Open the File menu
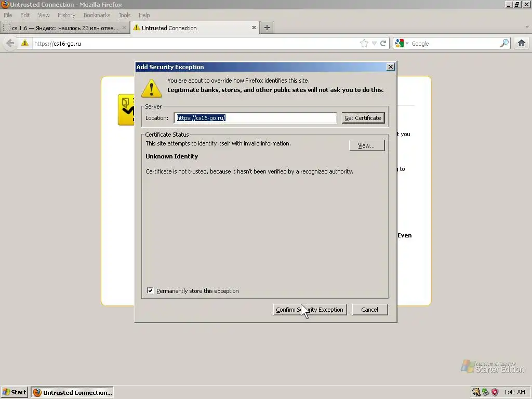Image resolution: width=532 pixels, height=399 pixels. click(8, 15)
